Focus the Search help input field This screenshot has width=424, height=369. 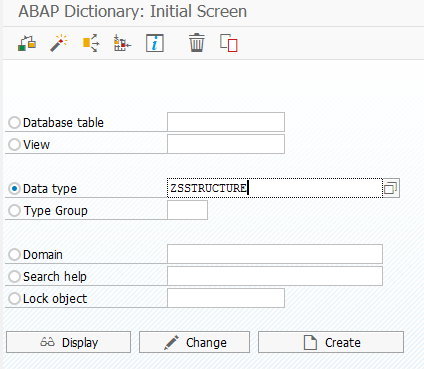point(275,276)
